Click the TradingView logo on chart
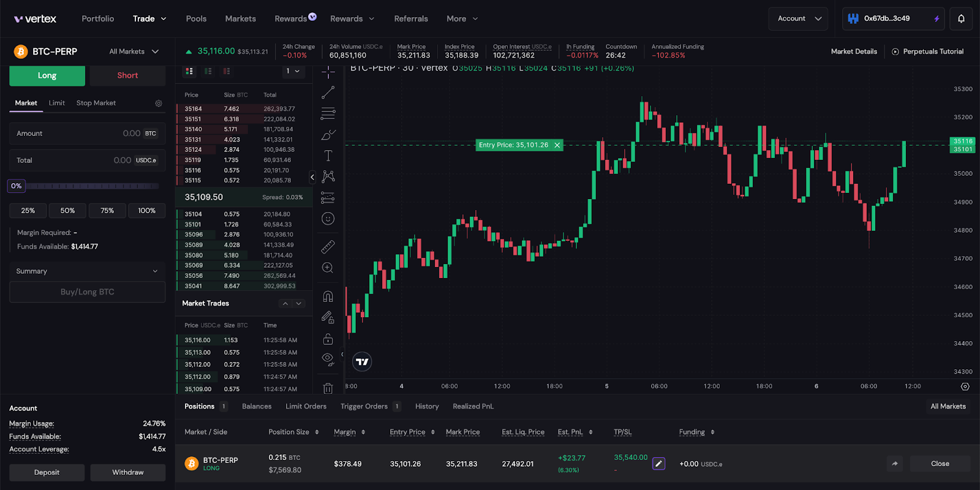 [x=363, y=362]
